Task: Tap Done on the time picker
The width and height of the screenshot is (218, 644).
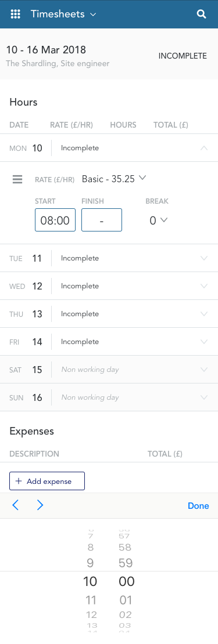Action: pyautogui.click(x=198, y=505)
